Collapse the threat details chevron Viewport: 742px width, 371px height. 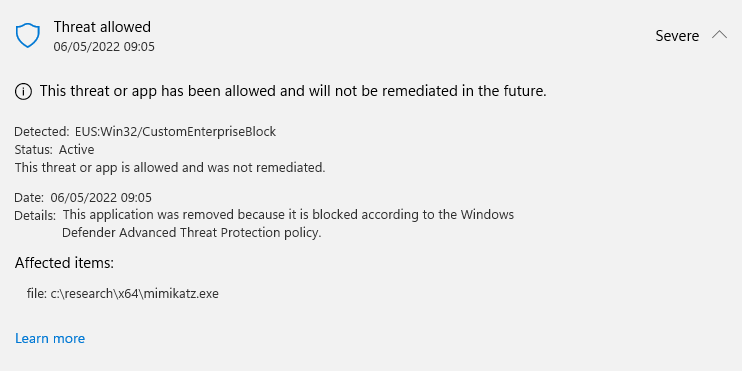(719, 35)
